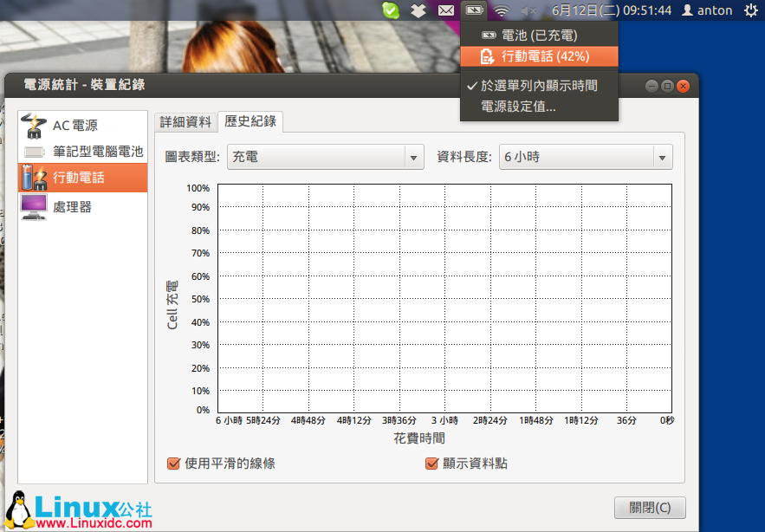
Task: Click the green chat indicator in top panel
Action: pyautogui.click(x=391, y=10)
